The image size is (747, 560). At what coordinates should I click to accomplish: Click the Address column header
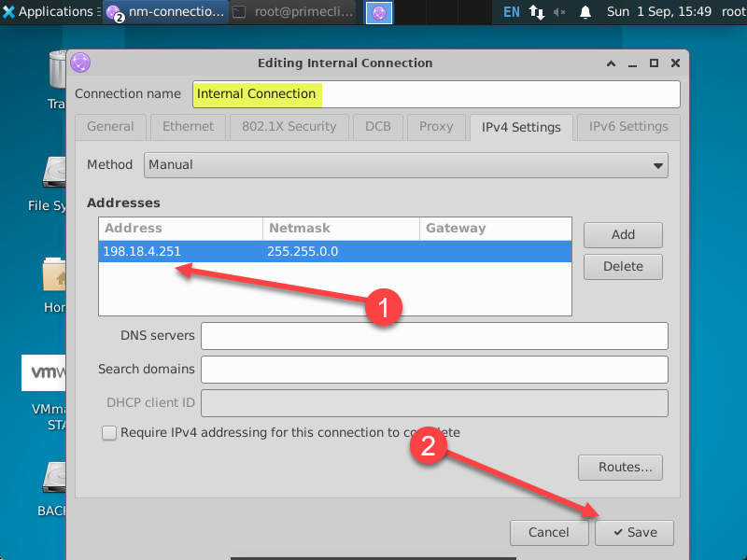click(x=180, y=229)
